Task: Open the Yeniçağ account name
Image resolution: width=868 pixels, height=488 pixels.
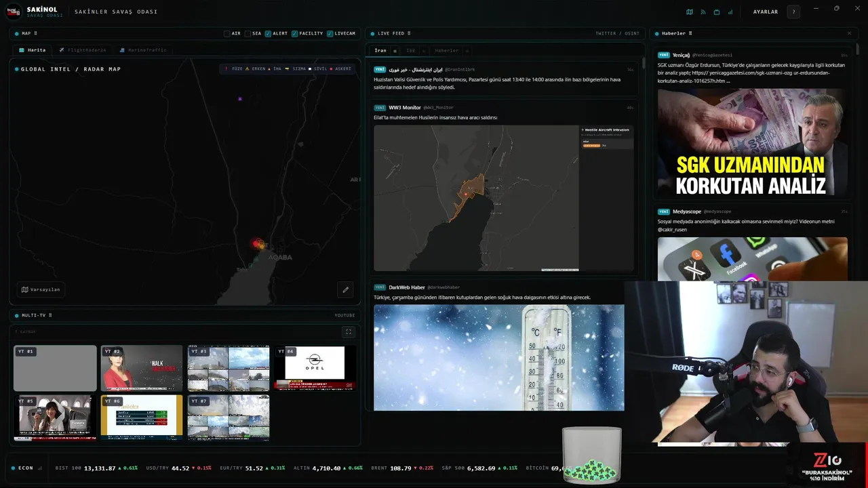Action: [682, 55]
